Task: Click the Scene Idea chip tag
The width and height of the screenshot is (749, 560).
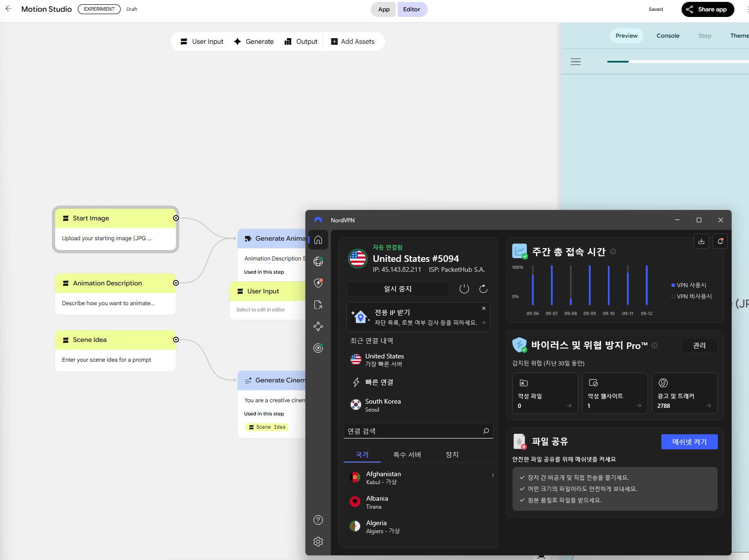Action: pos(267,427)
